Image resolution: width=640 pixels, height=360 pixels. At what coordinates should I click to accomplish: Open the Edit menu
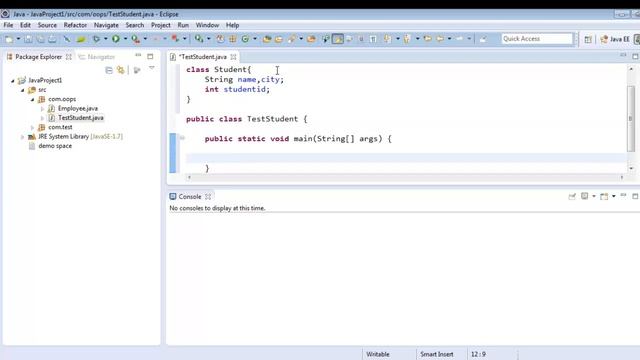pyautogui.click(x=25, y=25)
